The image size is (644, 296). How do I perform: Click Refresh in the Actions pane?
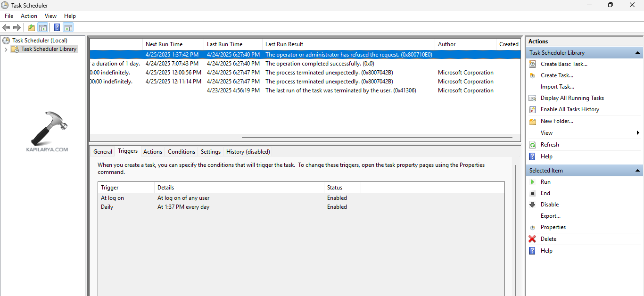pos(549,145)
